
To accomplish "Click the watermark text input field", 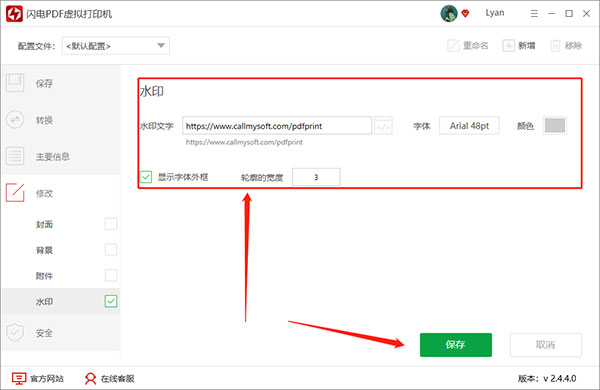I will point(277,126).
